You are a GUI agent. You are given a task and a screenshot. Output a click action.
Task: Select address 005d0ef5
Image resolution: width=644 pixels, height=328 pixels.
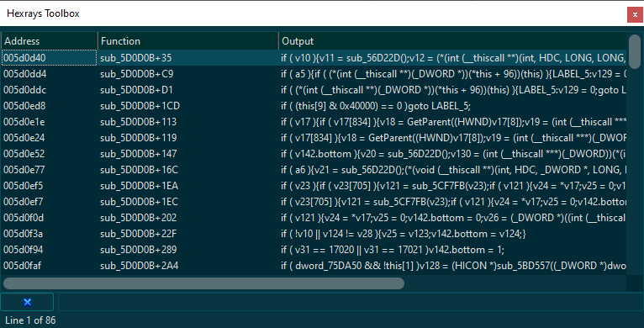click(x=24, y=186)
